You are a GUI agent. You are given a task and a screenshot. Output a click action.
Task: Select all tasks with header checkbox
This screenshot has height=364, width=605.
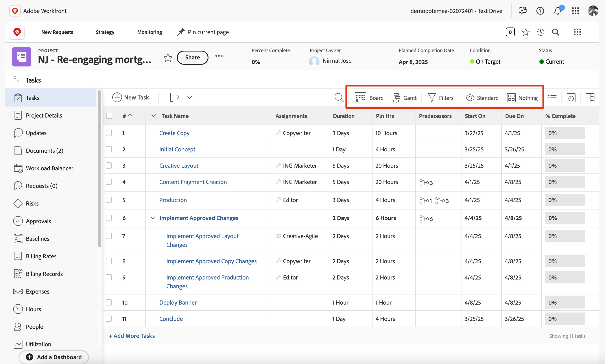click(x=109, y=116)
